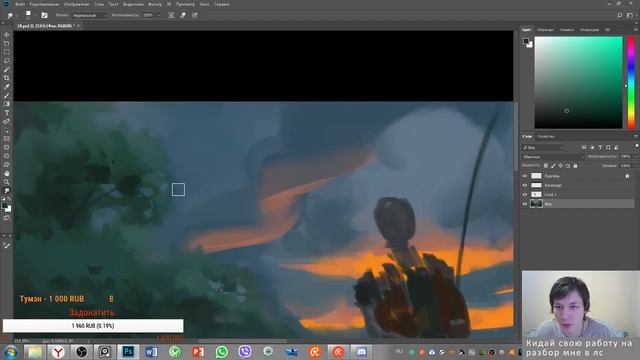Toggle lock position

pos(560,166)
